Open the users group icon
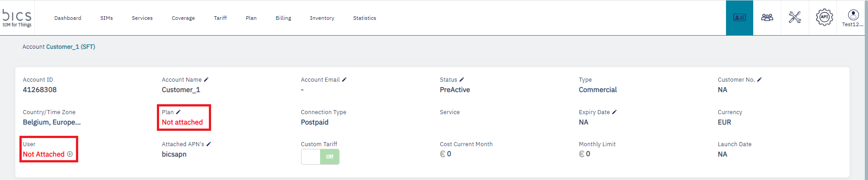Viewport: 868px width, 180px height. (x=767, y=18)
